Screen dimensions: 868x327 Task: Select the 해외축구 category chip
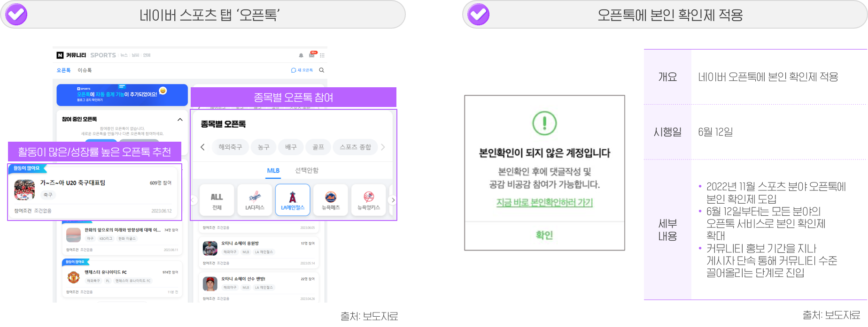pos(230,147)
